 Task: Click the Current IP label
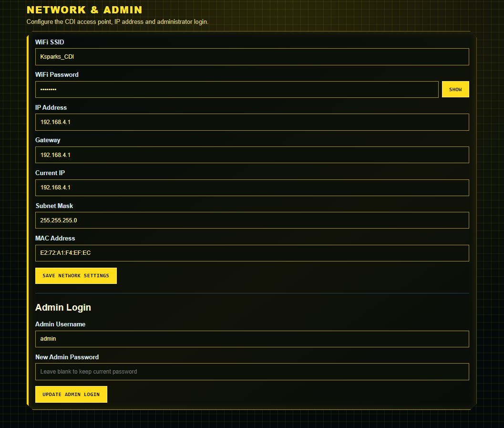(50, 173)
